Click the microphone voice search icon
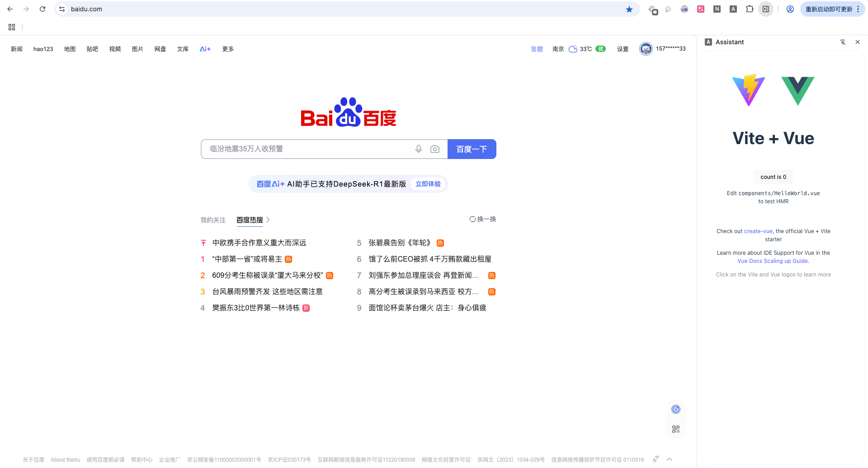 tap(419, 149)
